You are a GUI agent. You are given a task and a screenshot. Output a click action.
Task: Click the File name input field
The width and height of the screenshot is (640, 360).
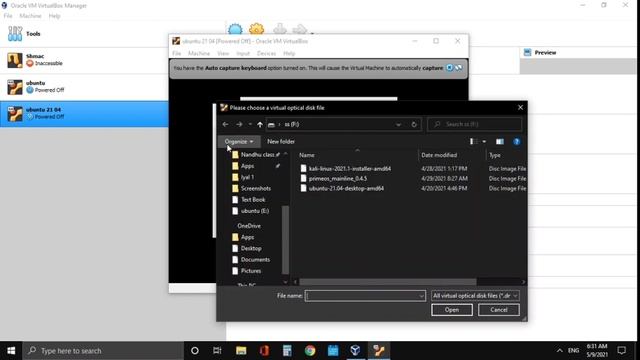pyautogui.click(x=362, y=296)
